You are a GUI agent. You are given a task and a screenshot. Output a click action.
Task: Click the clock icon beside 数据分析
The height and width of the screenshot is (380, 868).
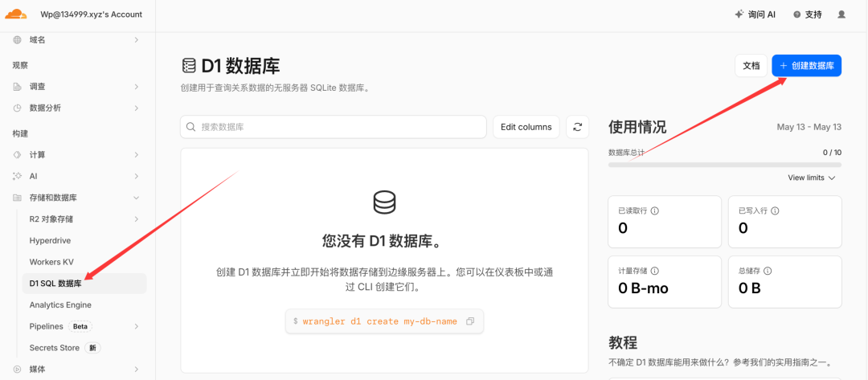coord(17,108)
